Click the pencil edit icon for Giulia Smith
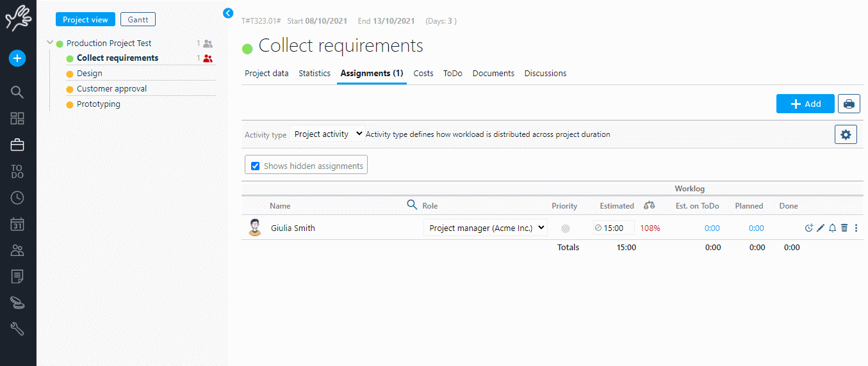This screenshot has height=366, width=868. [821, 228]
